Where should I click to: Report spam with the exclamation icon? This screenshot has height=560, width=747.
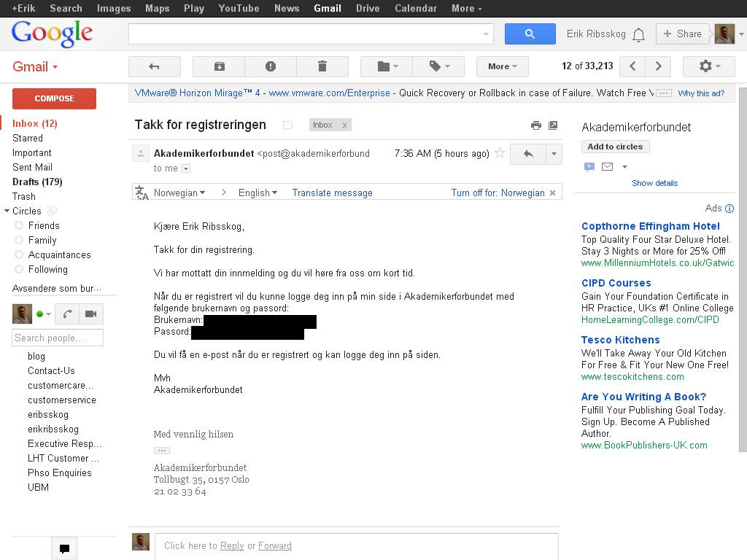[271, 66]
